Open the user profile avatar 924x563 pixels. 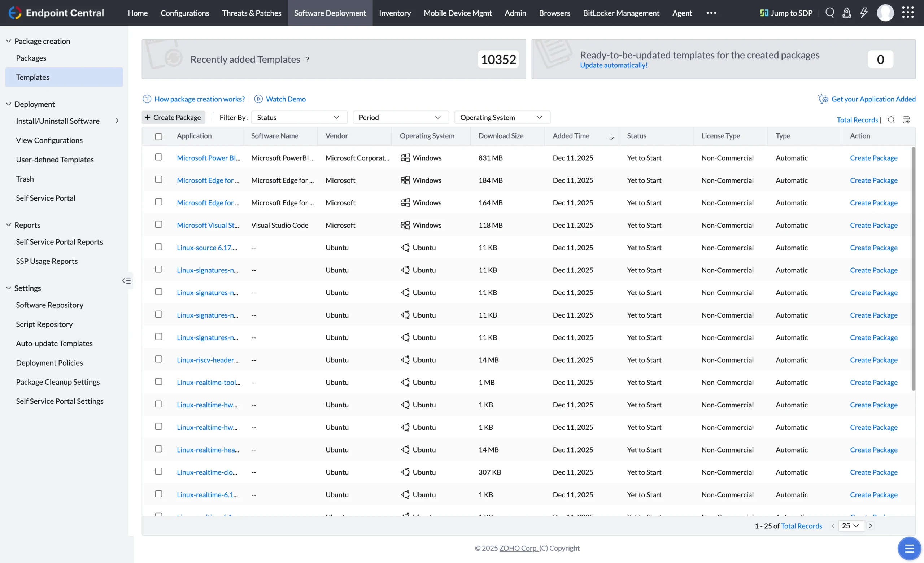(885, 13)
